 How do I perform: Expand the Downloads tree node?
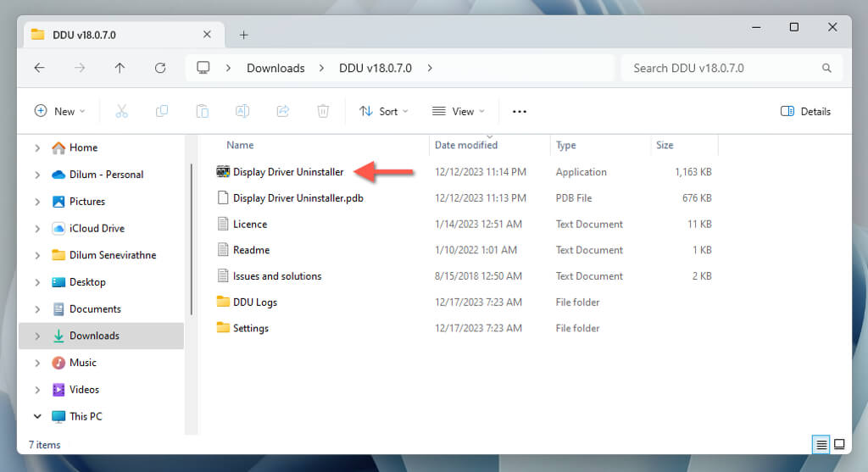(x=37, y=336)
